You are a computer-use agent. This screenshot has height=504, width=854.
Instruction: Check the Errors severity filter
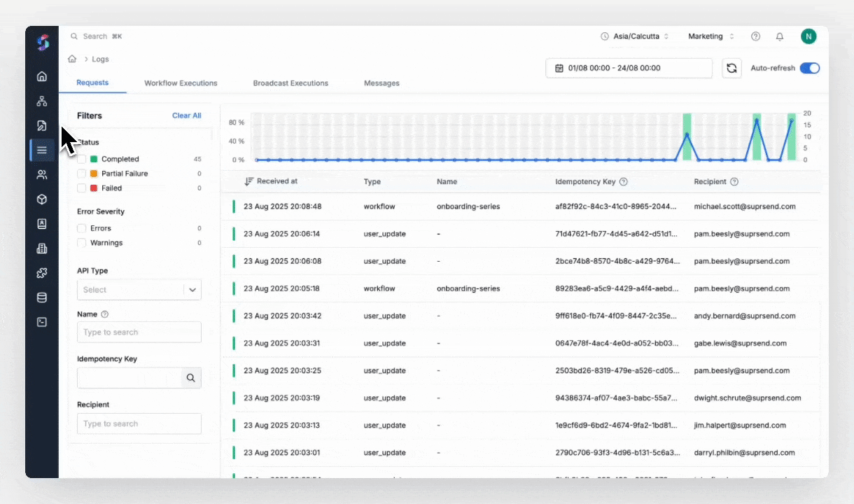[x=82, y=228]
